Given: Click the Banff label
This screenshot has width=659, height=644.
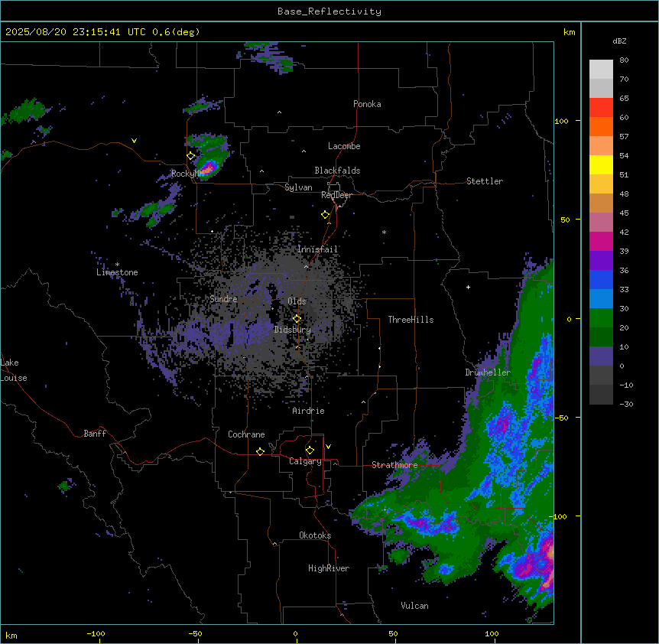Looking at the screenshot, I should tap(95, 434).
